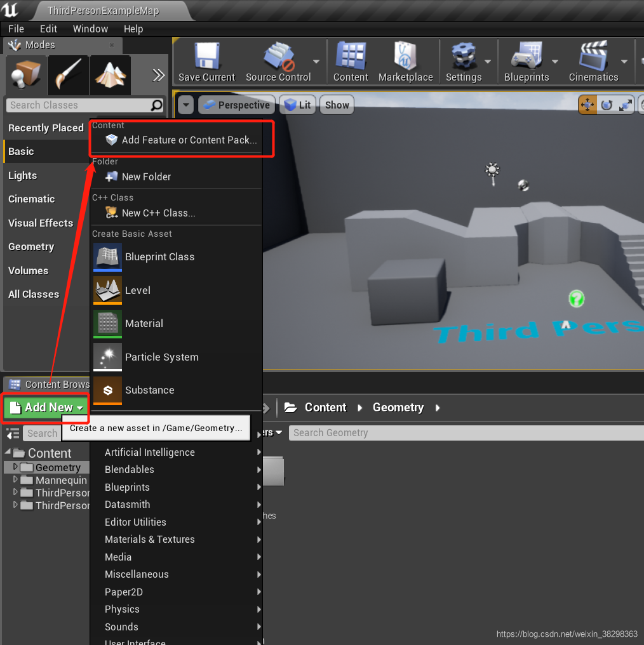Expand the Geometry folder tree arrow

(15, 467)
